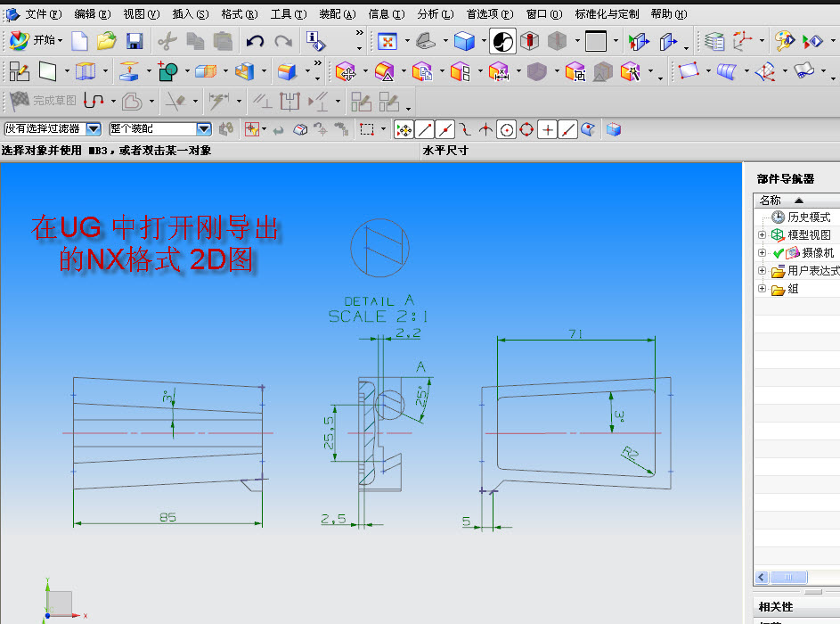The image size is (840, 624).
Task: Select the 历史模式 tree item
Action: point(802,218)
